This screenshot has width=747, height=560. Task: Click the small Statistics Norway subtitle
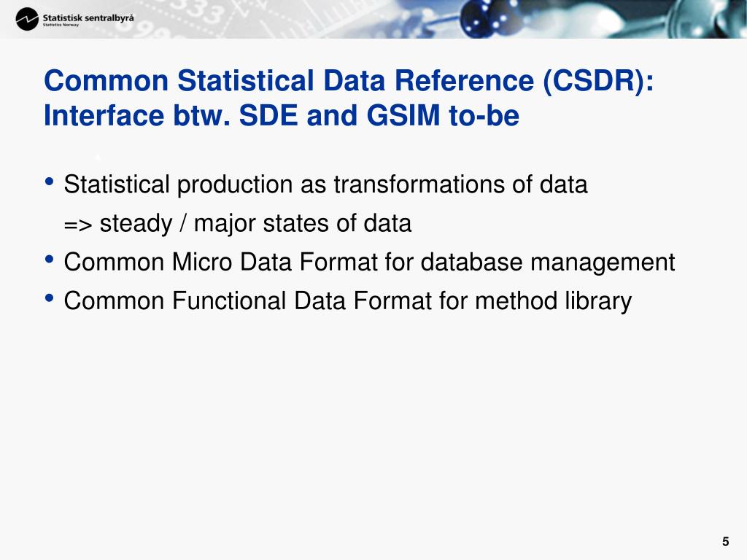[61, 26]
